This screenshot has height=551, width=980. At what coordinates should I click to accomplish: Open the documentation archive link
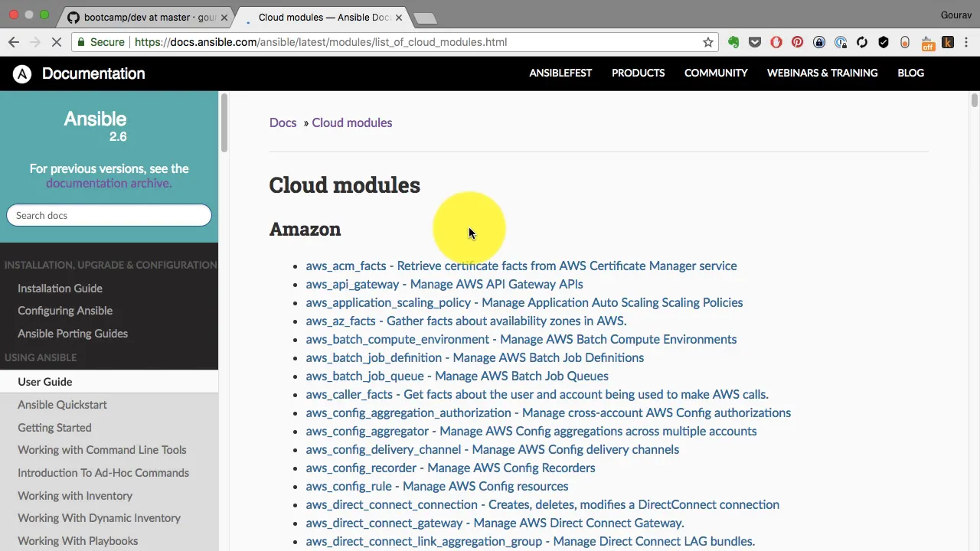pyautogui.click(x=109, y=183)
